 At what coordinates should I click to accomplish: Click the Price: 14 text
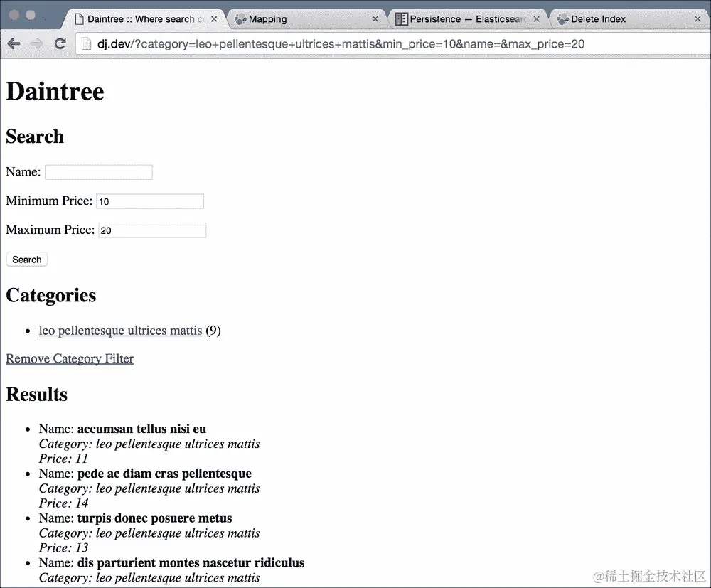tap(63, 503)
